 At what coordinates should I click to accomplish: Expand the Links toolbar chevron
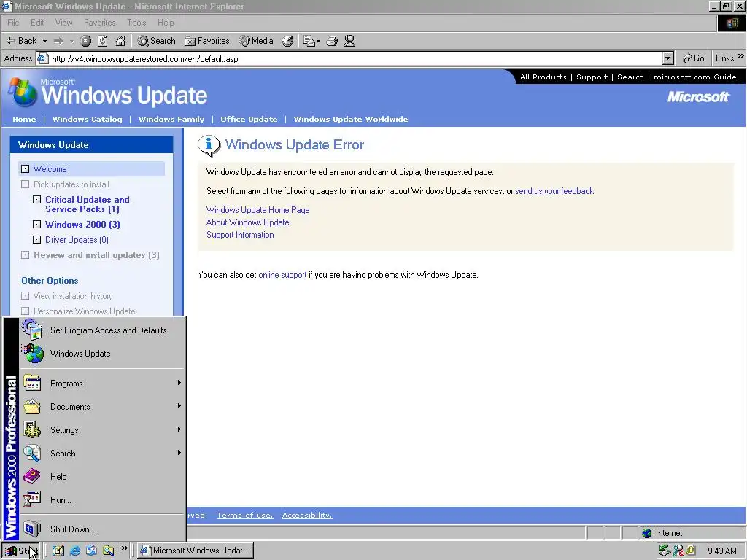741,57
